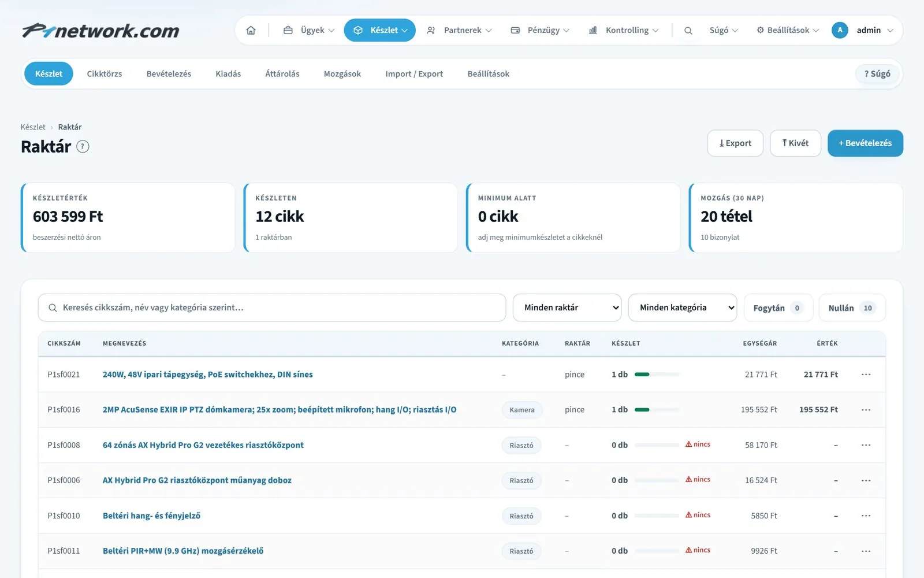Screen dimensions: 924x578
Task: Click the empty stock bar for P1sf0008
Action: click(657, 445)
